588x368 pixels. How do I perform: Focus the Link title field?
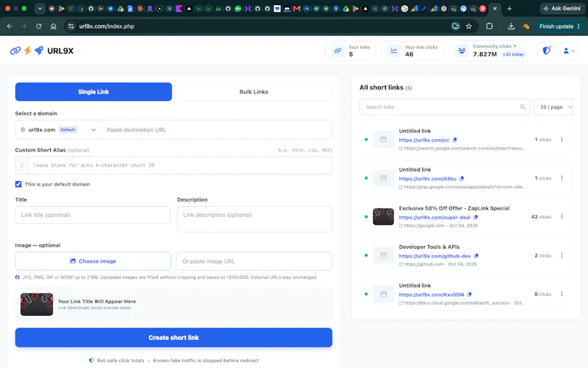pyautogui.click(x=93, y=215)
